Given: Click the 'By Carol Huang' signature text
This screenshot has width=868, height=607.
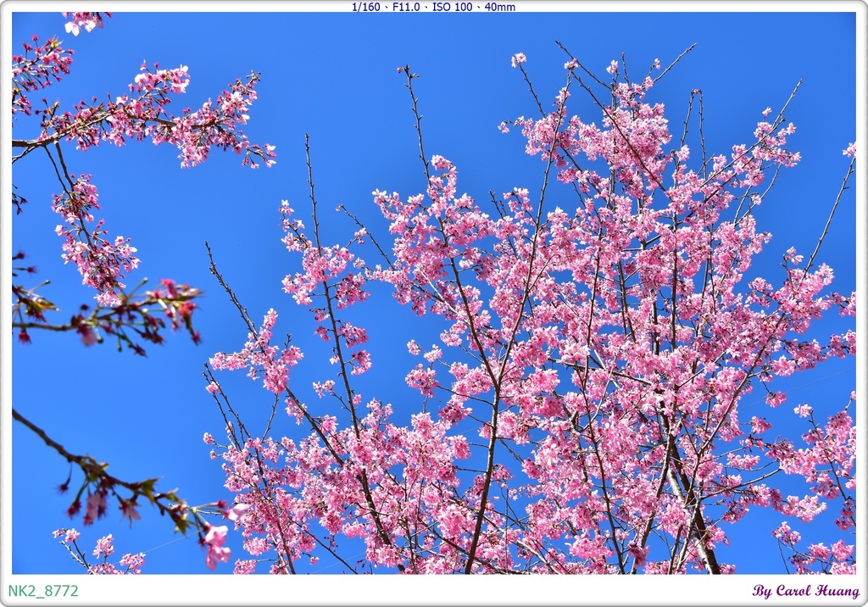Looking at the screenshot, I should tap(806, 591).
